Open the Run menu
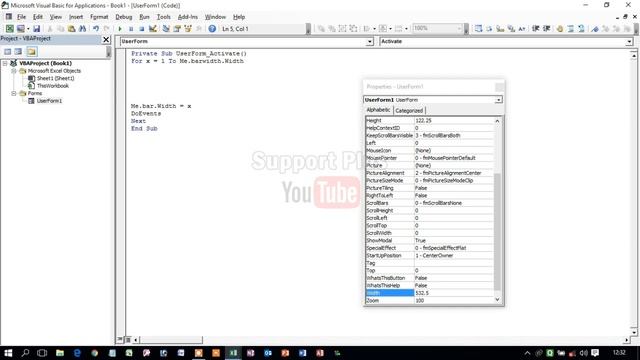This screenshot has width=640, height=360. (144, 17)
